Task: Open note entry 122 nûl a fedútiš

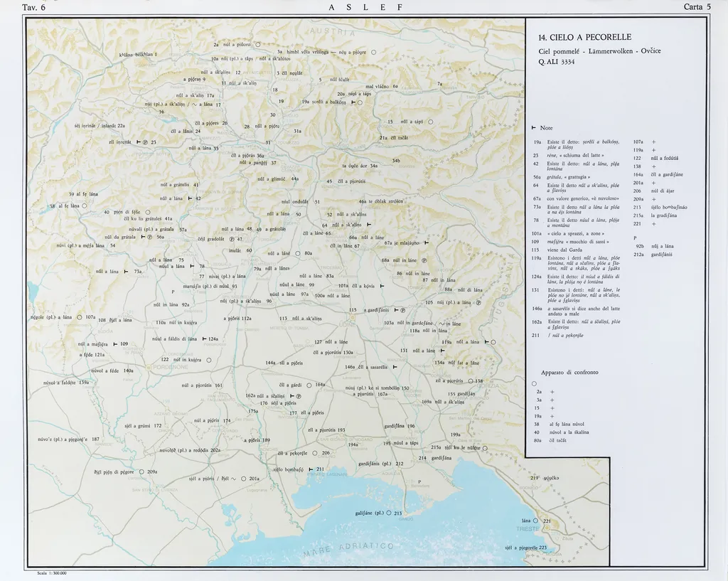Action: point(655,158)
